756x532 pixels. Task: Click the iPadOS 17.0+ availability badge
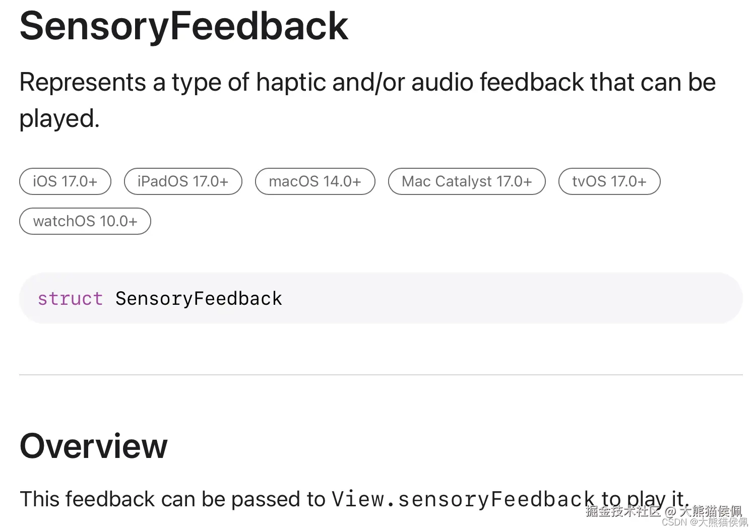(x=183, y=181)
